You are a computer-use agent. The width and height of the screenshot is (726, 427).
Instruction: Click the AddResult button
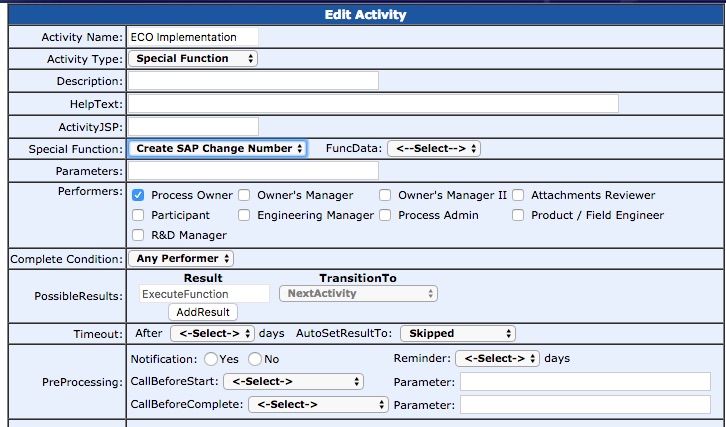203,312
